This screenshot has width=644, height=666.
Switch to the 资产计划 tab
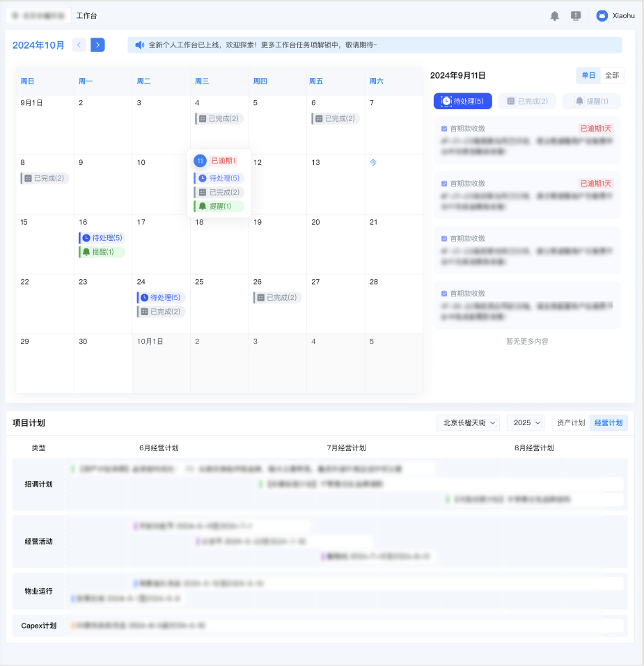point(571,422)
